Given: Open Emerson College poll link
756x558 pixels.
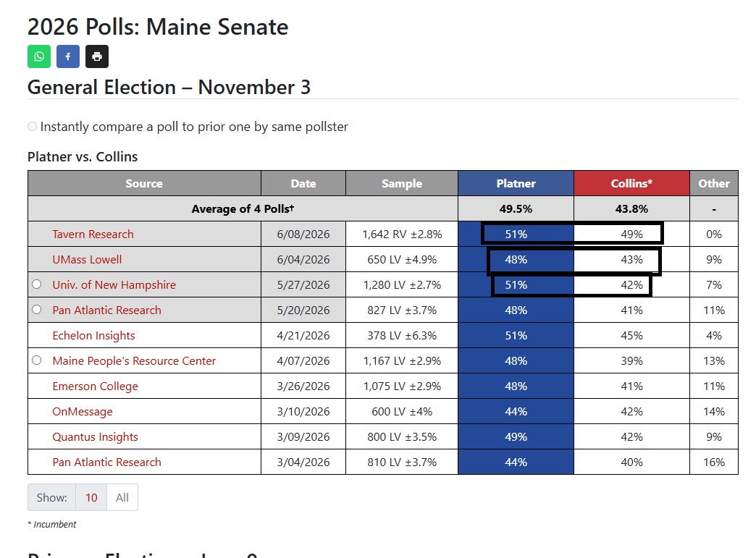Looking at the screenshot, I should tap(95, 386).
